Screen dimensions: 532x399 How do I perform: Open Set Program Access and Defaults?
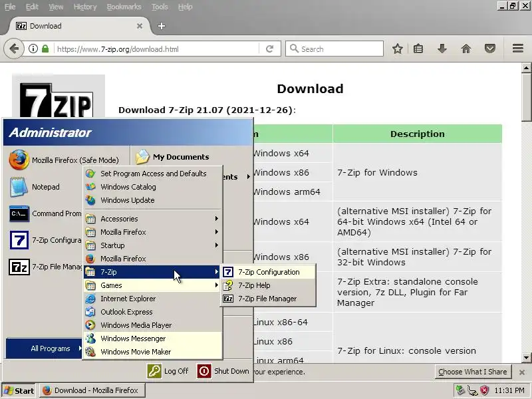[x=153, y=174]
